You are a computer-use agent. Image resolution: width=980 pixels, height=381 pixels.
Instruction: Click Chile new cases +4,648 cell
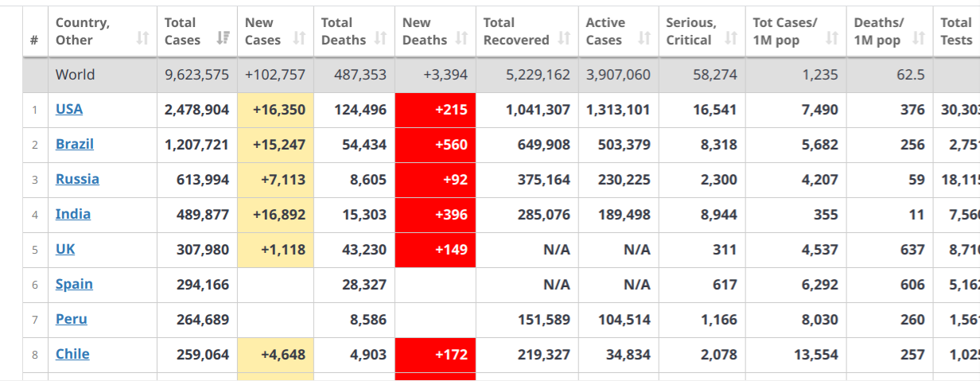tap(275, 355)
